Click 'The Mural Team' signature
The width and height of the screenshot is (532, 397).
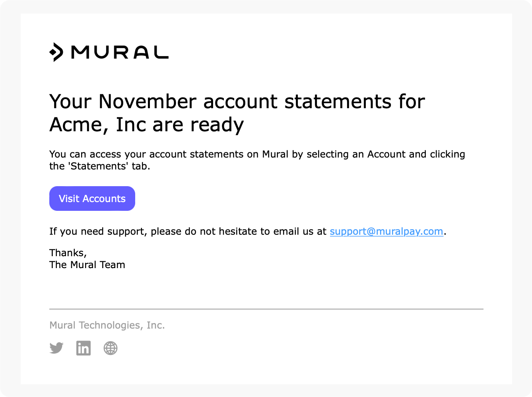coord(87,265)
